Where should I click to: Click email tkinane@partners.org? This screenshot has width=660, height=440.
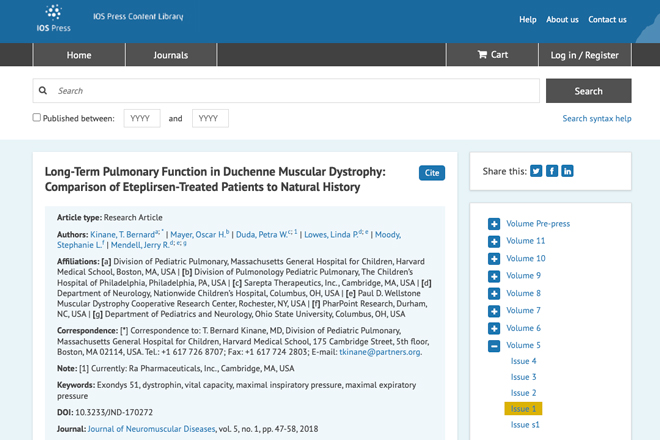pos(380,352)
